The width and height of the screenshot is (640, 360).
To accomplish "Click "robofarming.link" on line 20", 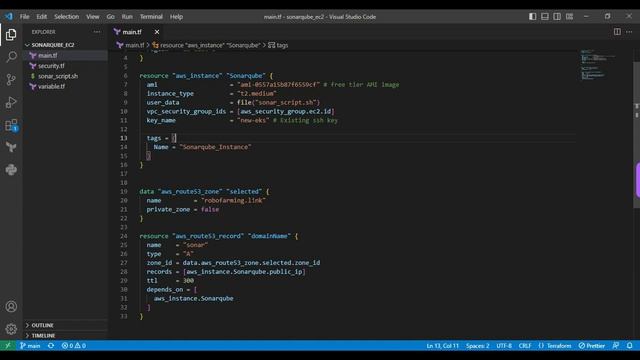I will point(233,200).
